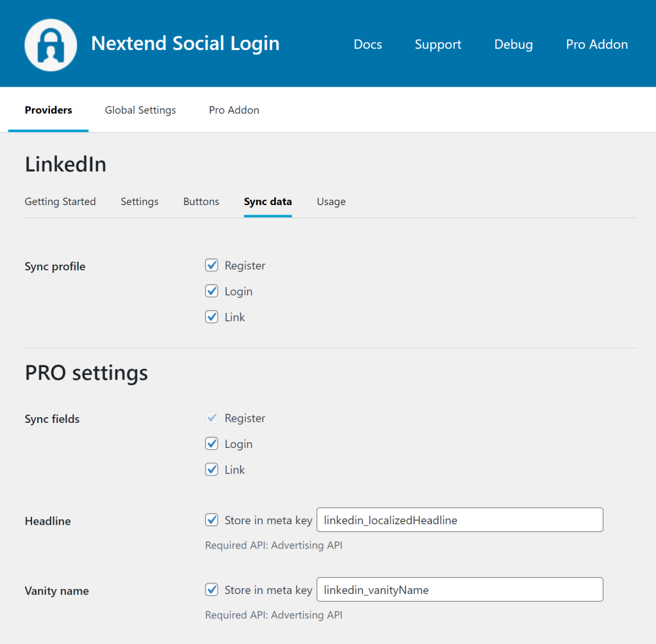Disable Login under Sync fields
Viewport: 656px width, 644px height.
click(212, 443)
